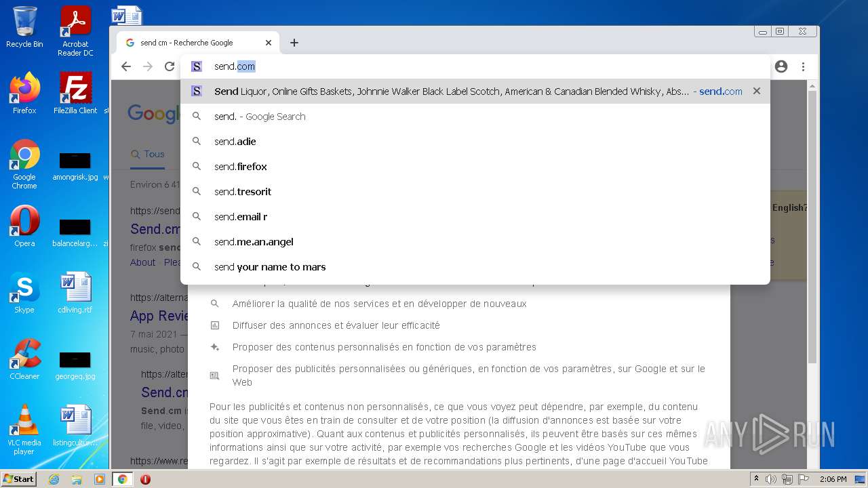Open Windows Explorer from the taskbar
The height and width of the screenshot is (488, 868).
77,479
